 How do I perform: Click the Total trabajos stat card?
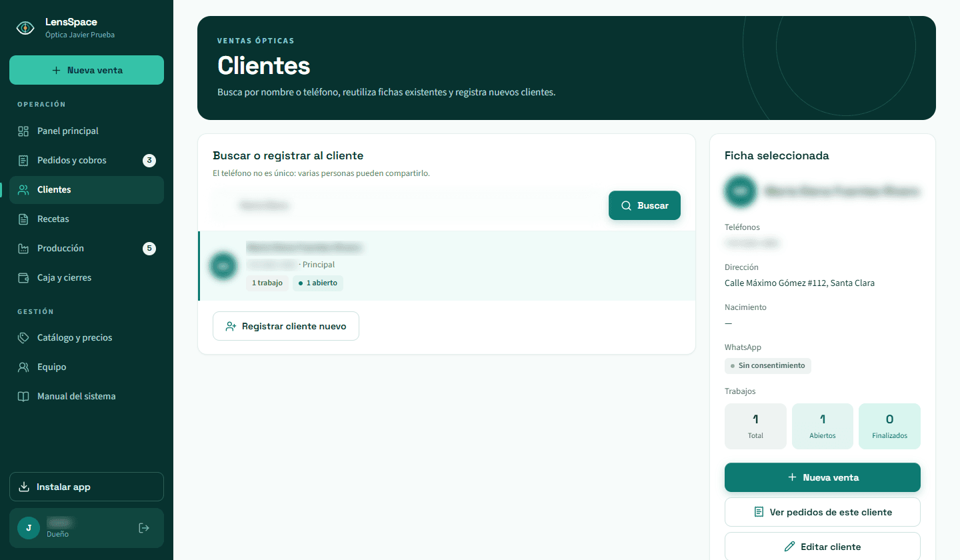[755, 426]
